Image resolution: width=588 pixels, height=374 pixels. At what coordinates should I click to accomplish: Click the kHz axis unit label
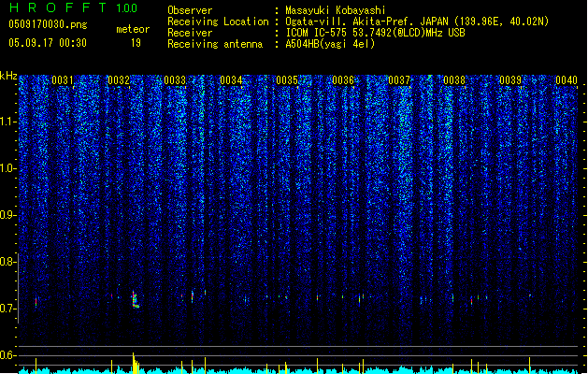(x=8, y=76)
